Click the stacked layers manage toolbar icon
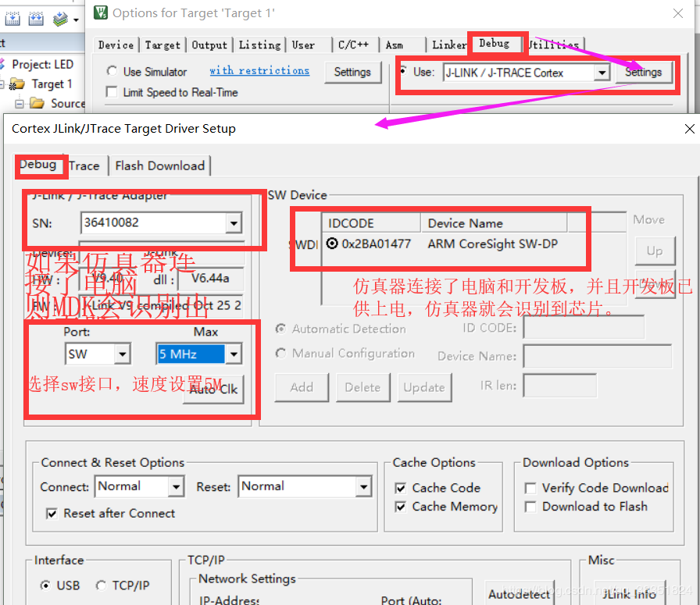 click(60, 19)
